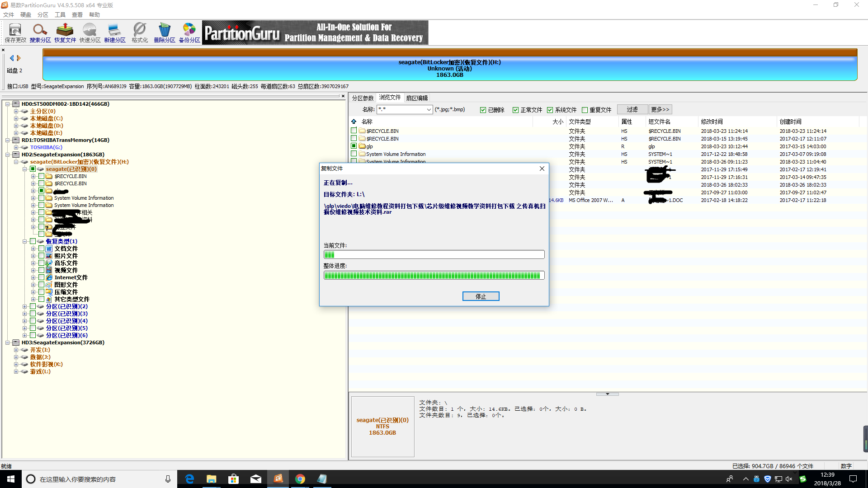Open Microsoft Edge from the taskbar
Screen dimensions: 868x488
pos(189,479)
